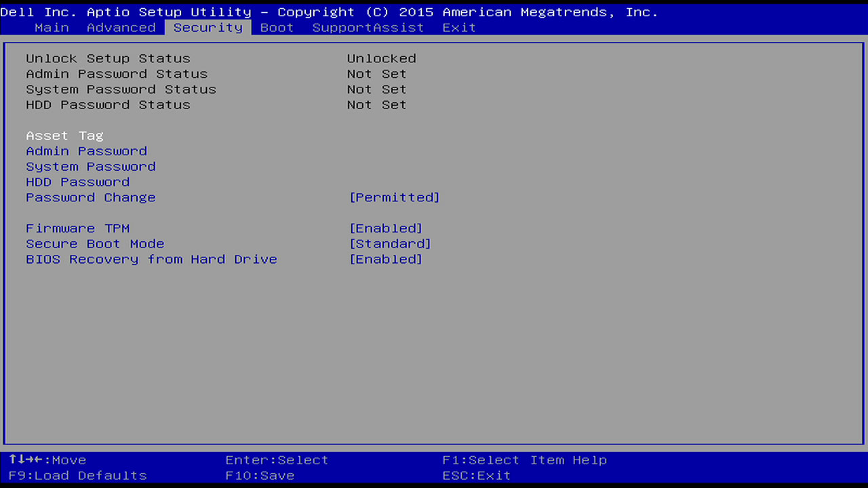Open the Advanced tab
This screenshot has height=488, width=868.
click(x=121, y=28)
